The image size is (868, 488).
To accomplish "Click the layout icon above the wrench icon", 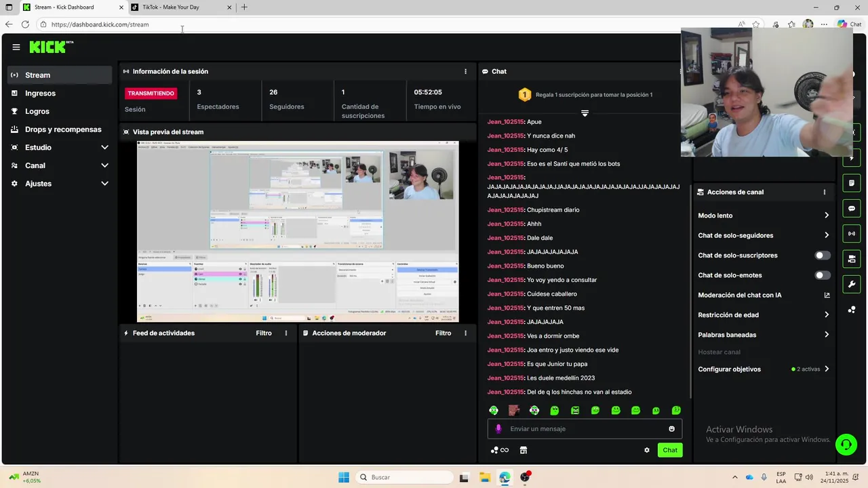I will coord(852,259).
